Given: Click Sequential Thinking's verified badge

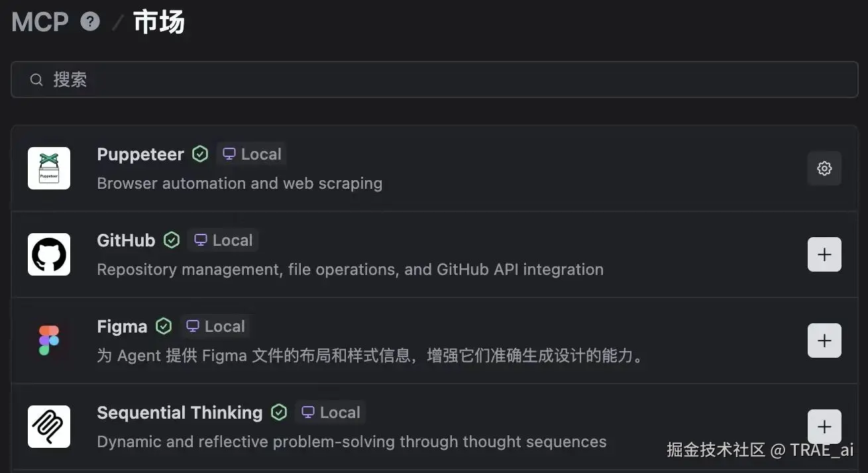Looking at the screenshot, I should pyautogui.click(x=279, y=413).
